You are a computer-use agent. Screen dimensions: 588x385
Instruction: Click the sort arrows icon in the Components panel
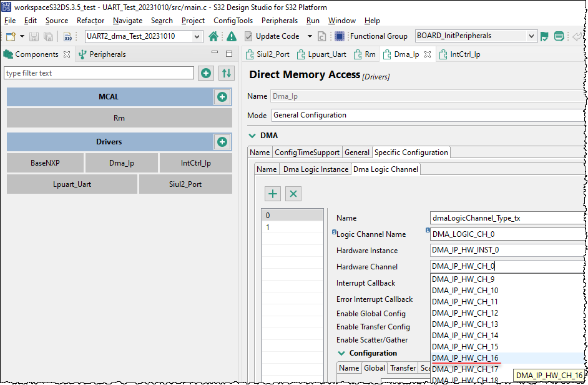(x=225, y=73)
